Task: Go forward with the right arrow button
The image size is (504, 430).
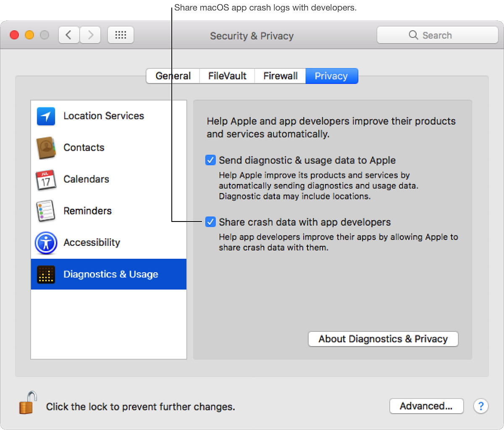Action: coord(90,35)
